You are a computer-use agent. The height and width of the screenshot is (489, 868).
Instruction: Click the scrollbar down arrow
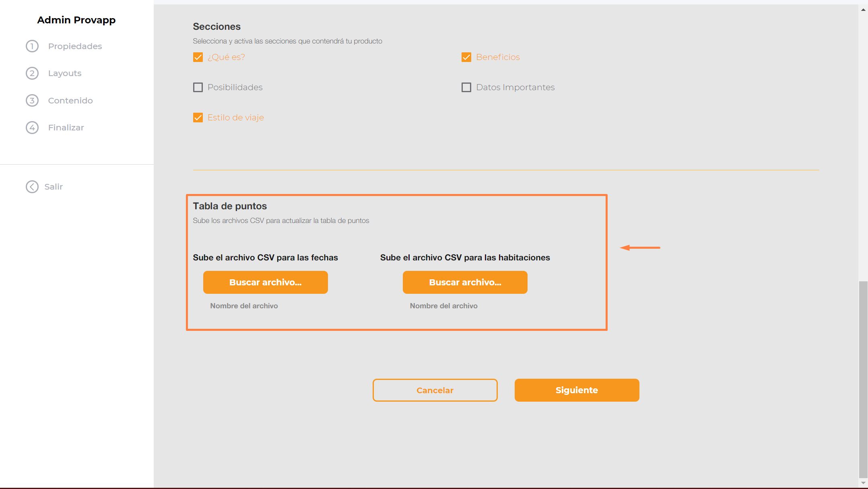click(x=863, y=483)
